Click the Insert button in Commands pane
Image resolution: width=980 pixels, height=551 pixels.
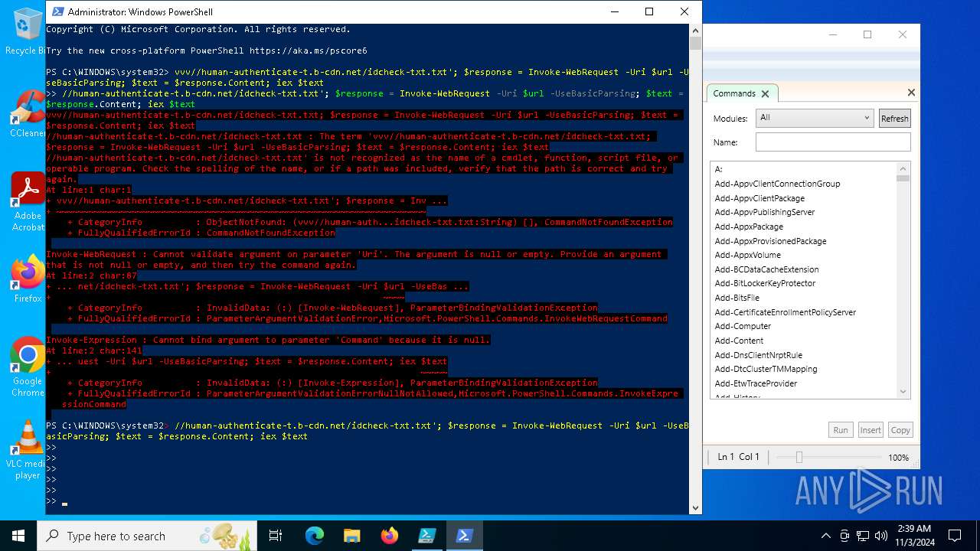click(871, 430)
